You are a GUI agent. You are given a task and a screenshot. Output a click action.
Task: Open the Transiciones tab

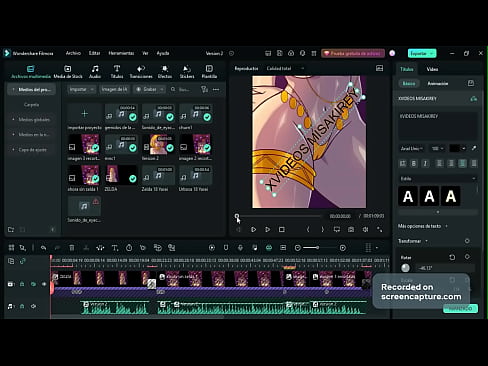click(141, 72)
